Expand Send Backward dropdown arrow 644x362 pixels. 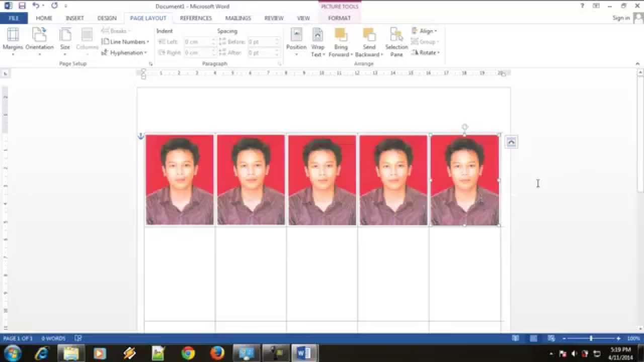[382, 55]
